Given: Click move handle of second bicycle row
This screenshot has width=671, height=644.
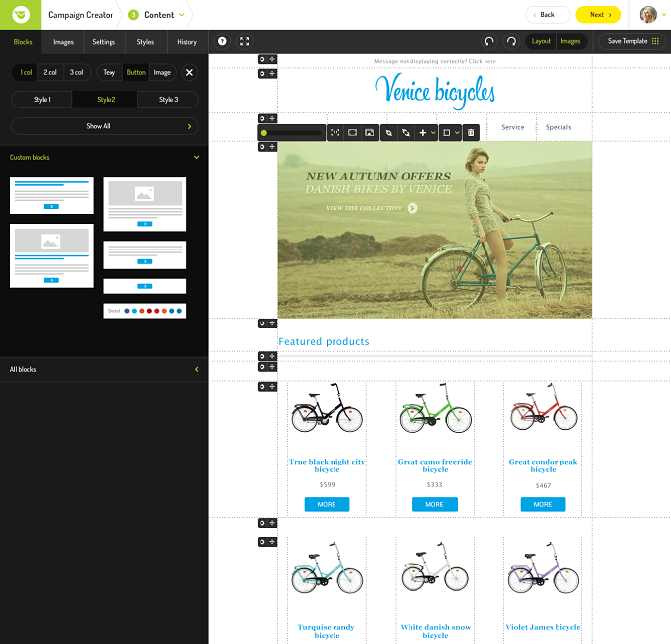Looking at the screenshot, I should (x=272, y=542).
